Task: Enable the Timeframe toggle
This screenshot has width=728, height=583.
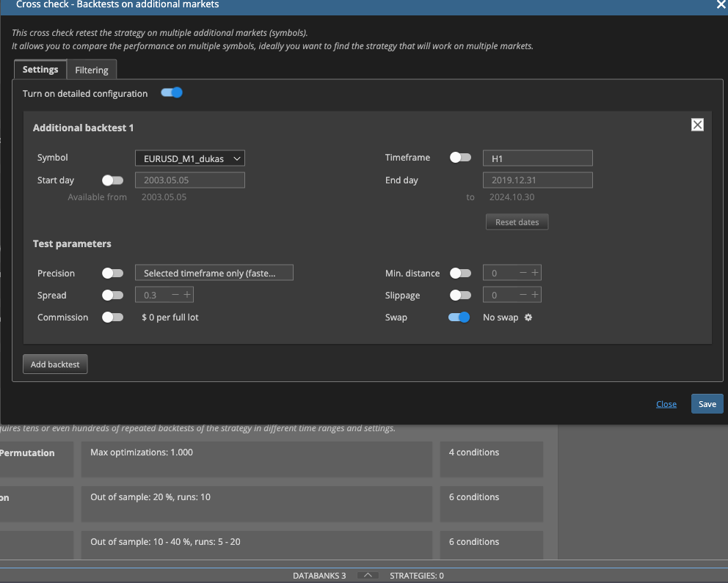Action: click(x=461, y=157)
